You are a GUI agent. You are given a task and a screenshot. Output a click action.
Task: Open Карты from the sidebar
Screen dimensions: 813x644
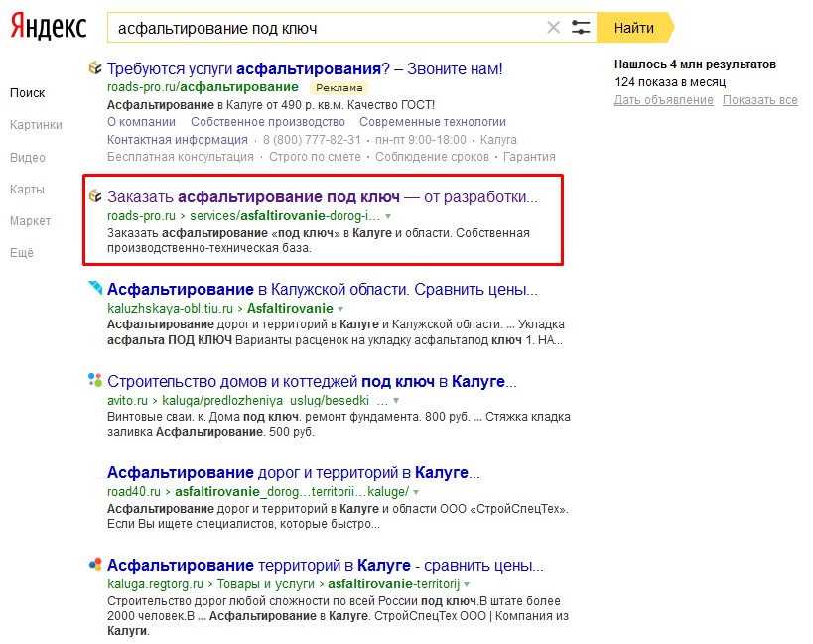(x=27, y=190)
